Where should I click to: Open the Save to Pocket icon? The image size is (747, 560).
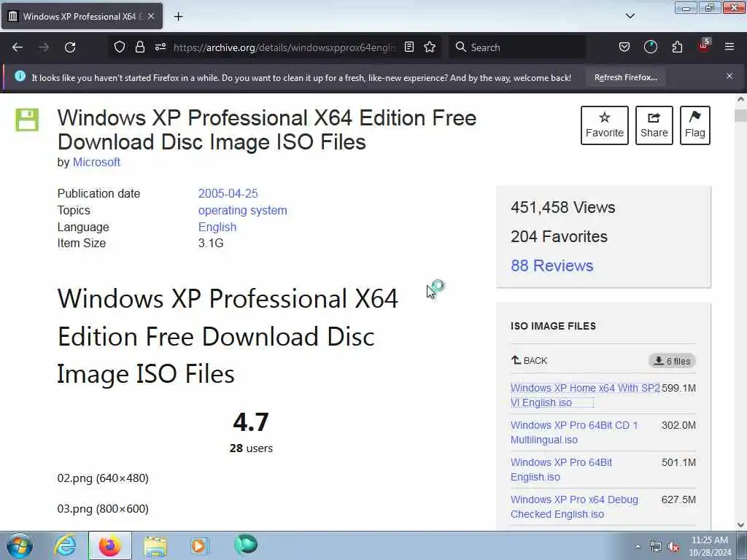pyautogui.click(x=624, y=47)
